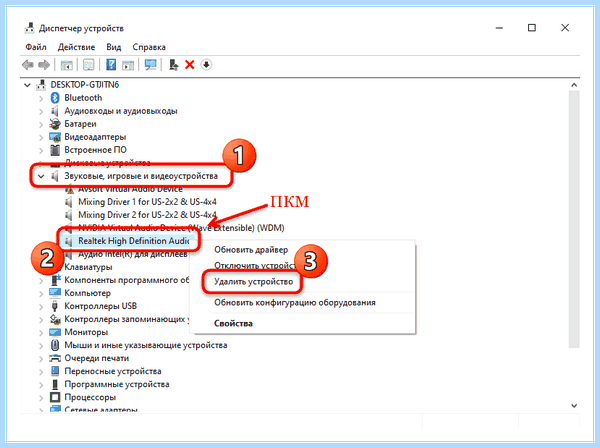Open the Вид menu

point(114,47)
